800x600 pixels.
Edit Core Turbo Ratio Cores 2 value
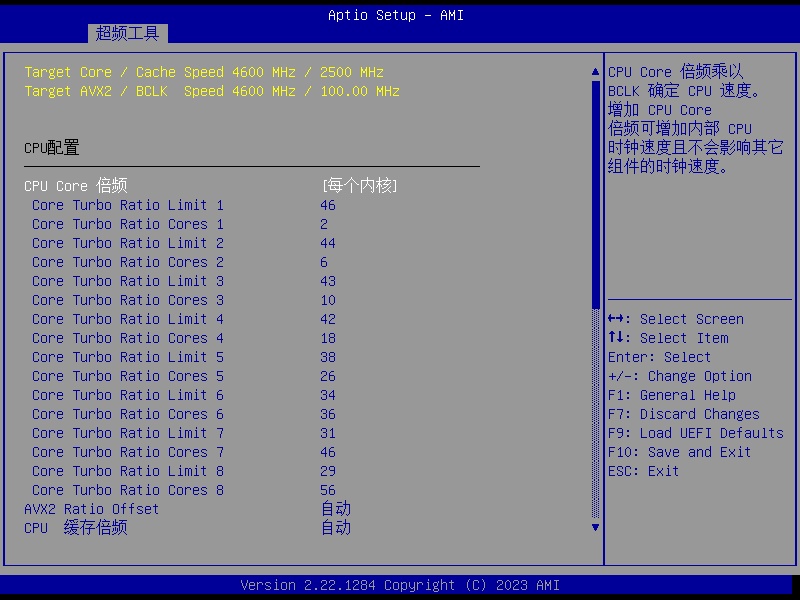(324, 262)
